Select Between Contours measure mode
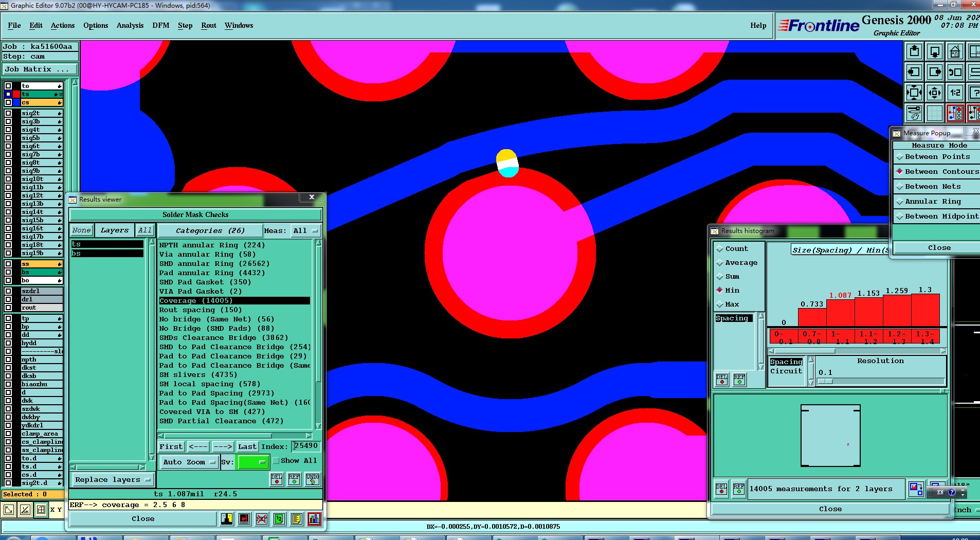 (x=937, y=172)
